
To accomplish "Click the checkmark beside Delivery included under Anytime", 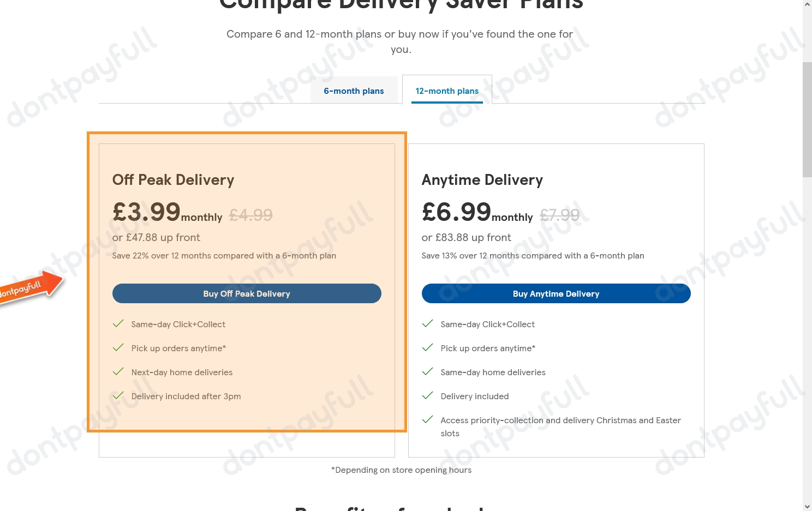I will tap(427, 395).
